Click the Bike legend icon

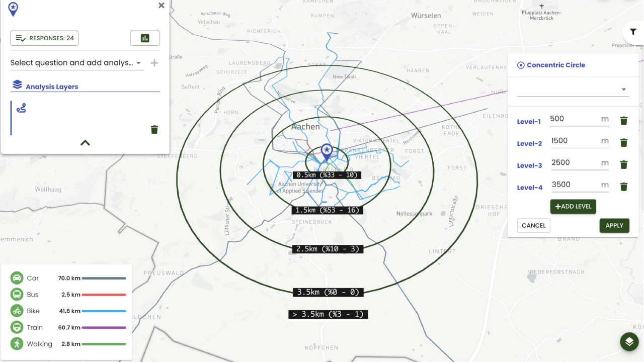point(17,311)
